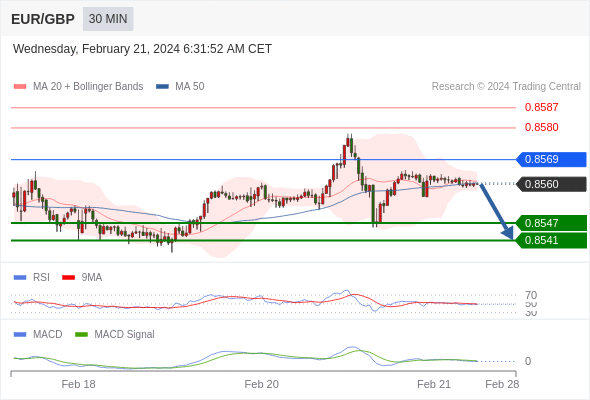This screenshot has height=400, width=590.
Task: Click the 30 MIN timeframe button
Action: tap(108, 19)
